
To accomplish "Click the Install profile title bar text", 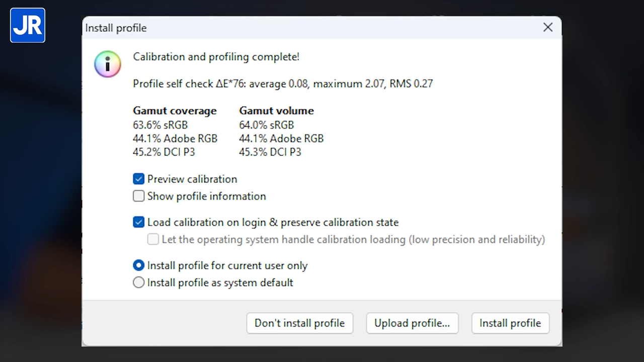I will pyautogui.click(x=116, y=28).
